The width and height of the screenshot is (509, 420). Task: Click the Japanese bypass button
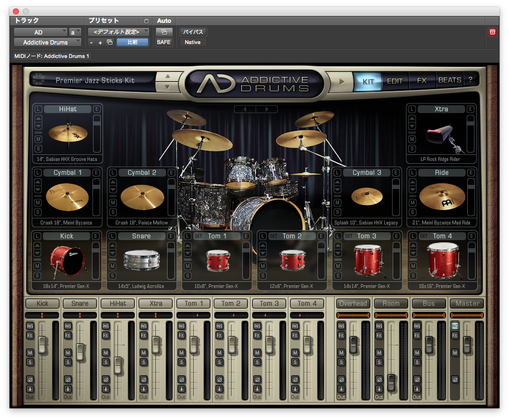pyautogui.click(x=193, y=32)
